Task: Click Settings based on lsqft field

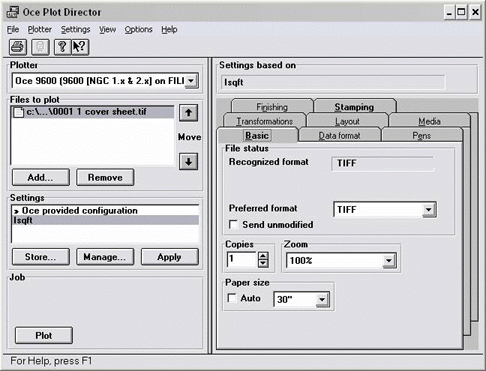Action: pyautogui.click(x=333, y=82)
